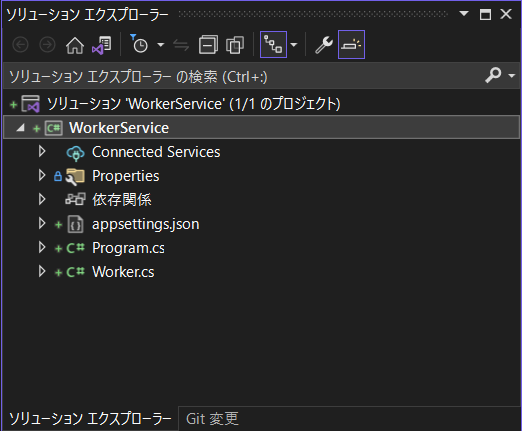Select the appsettings.json file
This screenshot has height=431, width=522.
click(x=146, y=224)
